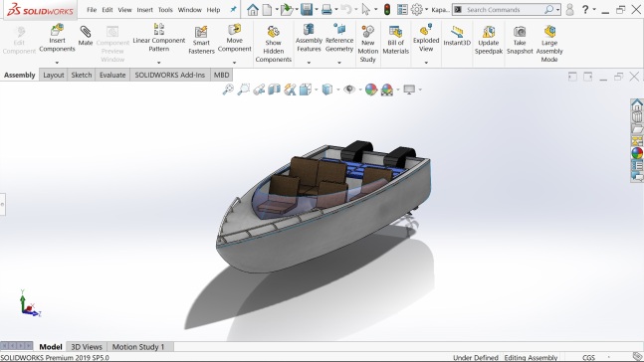Expand Linear Component Pattern dropdown arrow

click(x=159, y=63)
